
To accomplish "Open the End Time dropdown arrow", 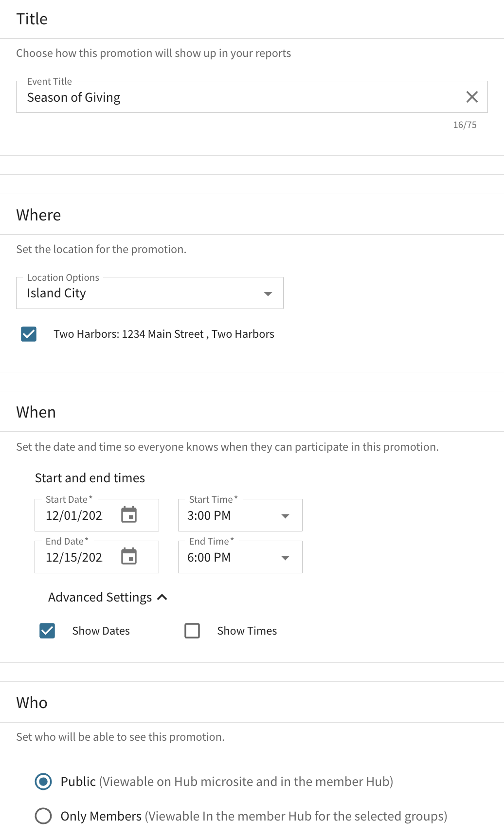I will (286, 558).
